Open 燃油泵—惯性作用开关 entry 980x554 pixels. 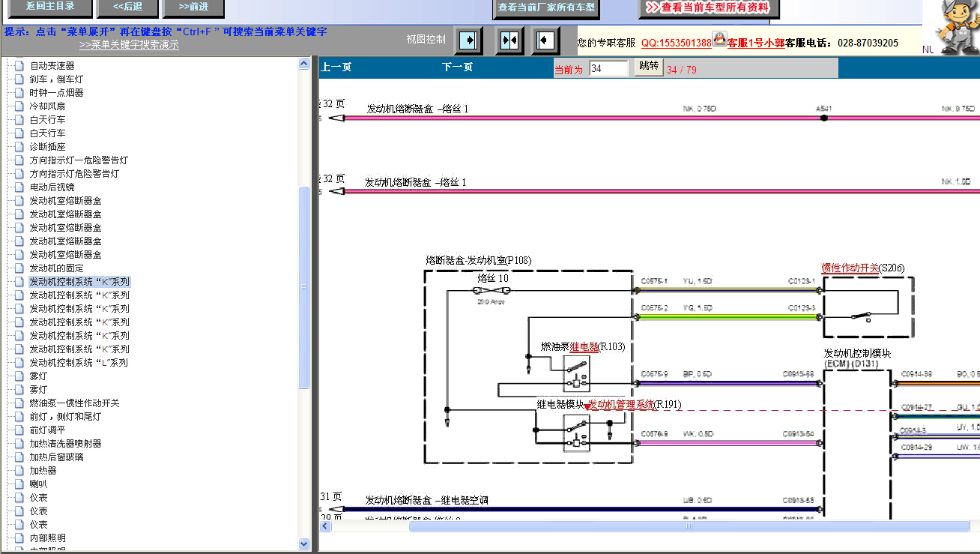tap(74, 403)
